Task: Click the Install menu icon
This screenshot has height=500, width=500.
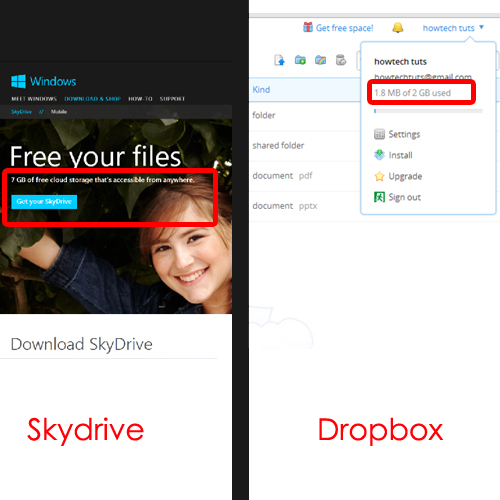Action: pyautogui.click(x=379, y=155)
